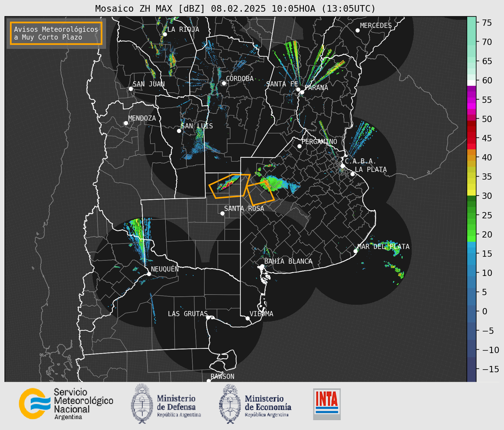
Task: Select the NEUQUÉN city label
Action: (165, 269)
